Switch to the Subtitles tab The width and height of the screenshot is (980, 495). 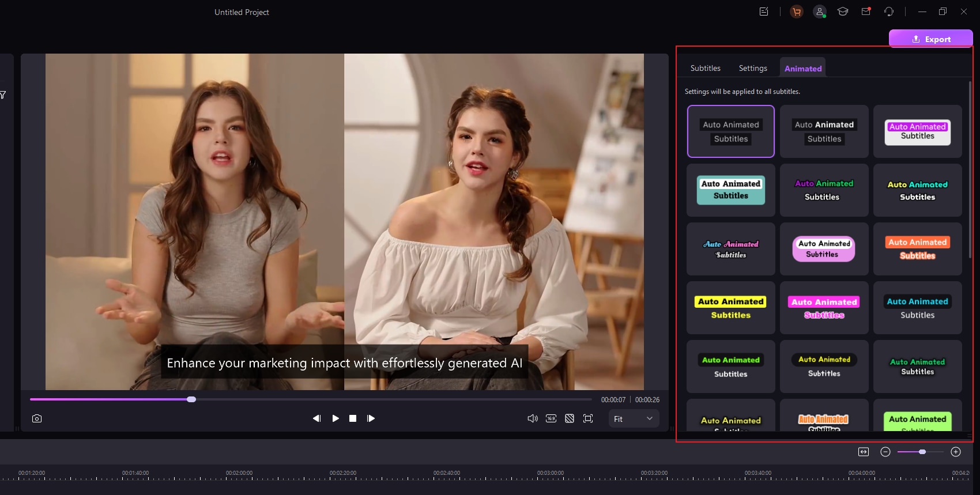pyautogui.click(x=706, y=68)
